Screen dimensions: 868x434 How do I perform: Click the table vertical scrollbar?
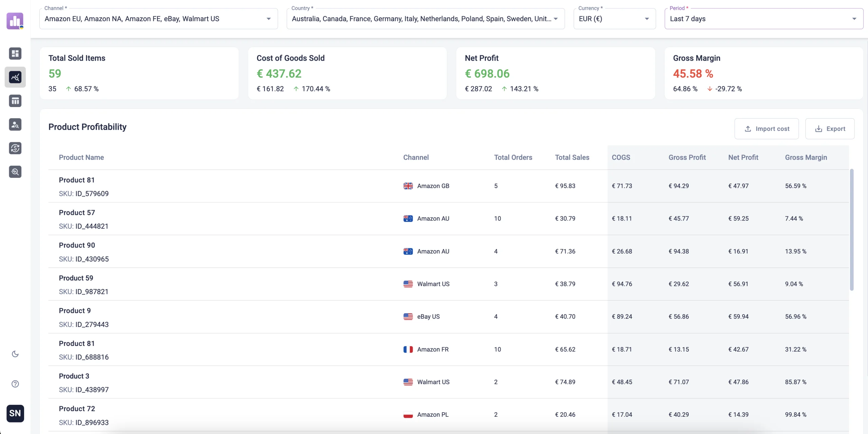pos(851,230)
